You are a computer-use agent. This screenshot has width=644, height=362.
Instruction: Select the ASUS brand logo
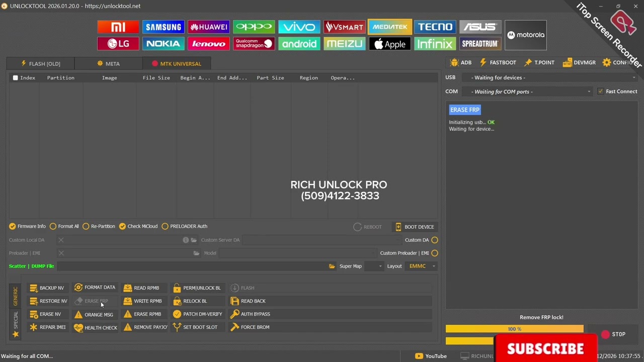click(x=480, y=27)
